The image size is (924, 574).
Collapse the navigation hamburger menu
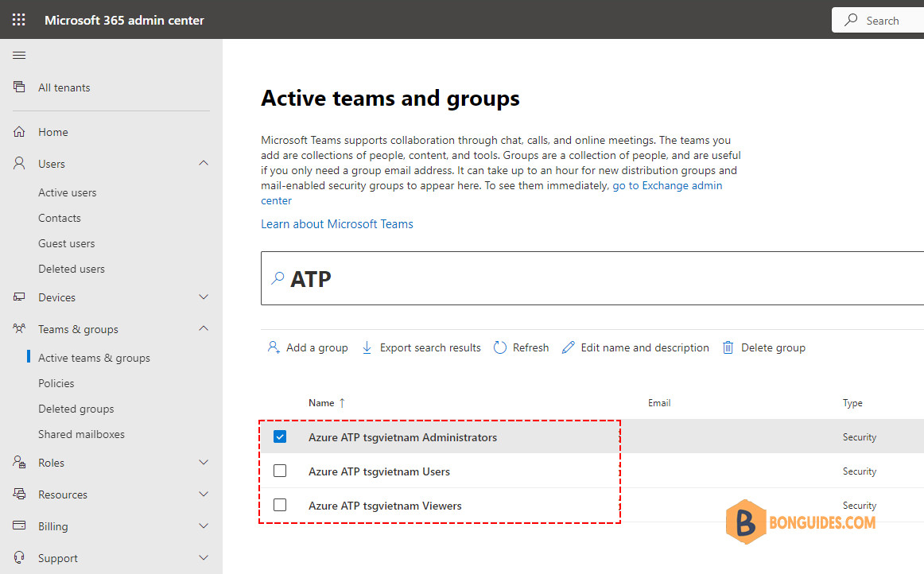19,56
